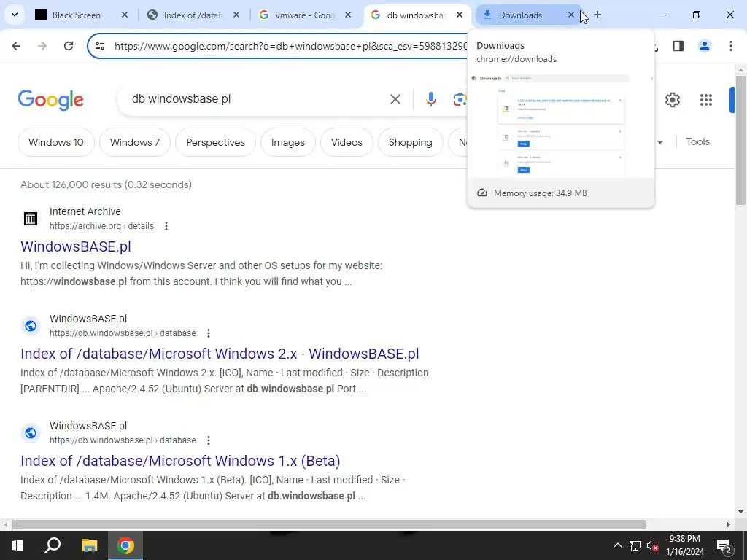Click the Internet Archive site favicon
Screen dimensions: 747x560
coord(31,219)
